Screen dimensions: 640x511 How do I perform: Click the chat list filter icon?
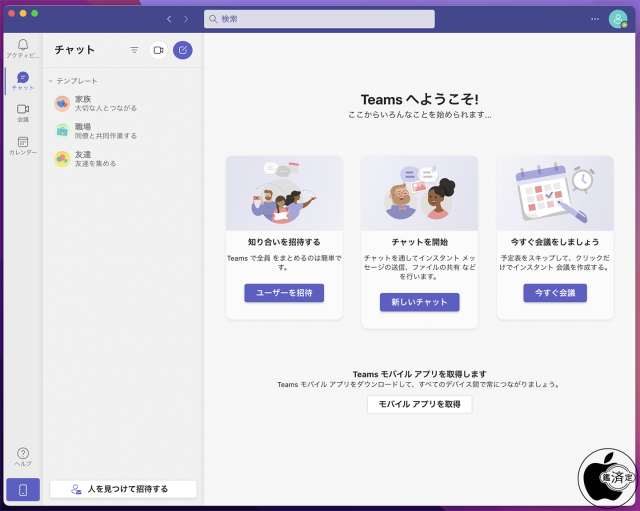coord(134,50)
